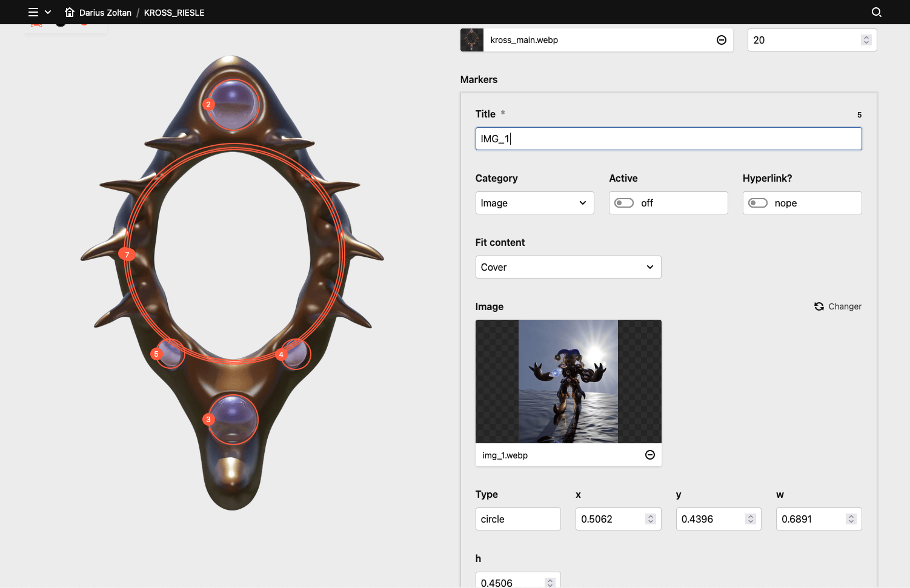Toggle the Active switch currently off

click(624, 203)
